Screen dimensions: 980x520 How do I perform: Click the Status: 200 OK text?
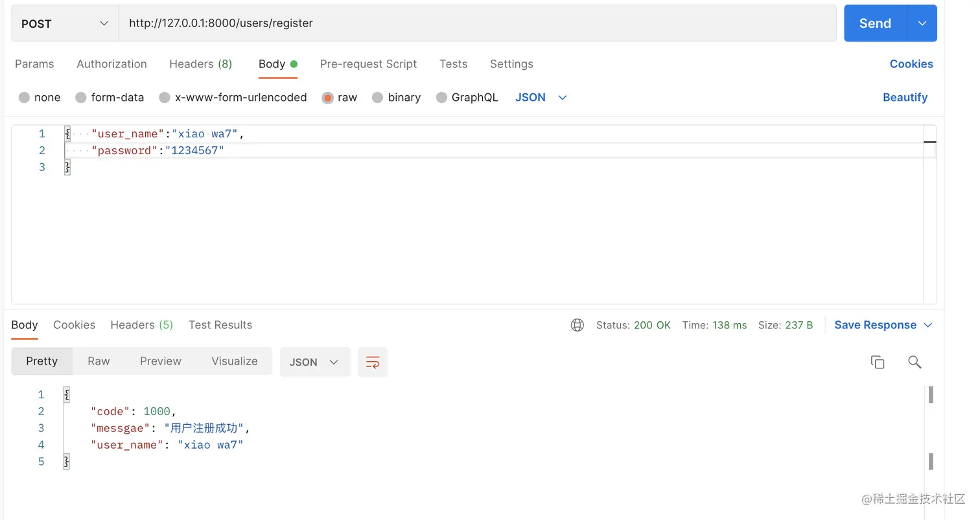633,325
